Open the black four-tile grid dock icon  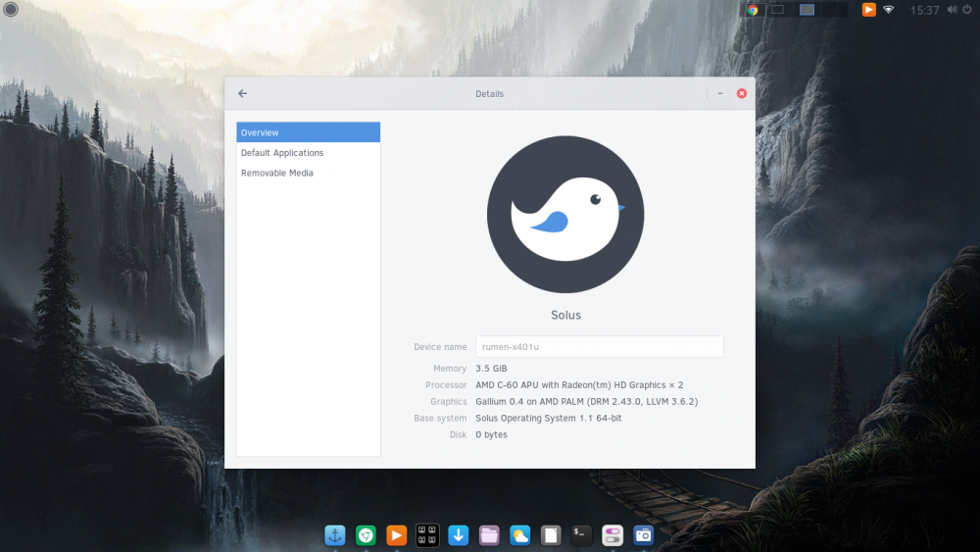point(427,535)
